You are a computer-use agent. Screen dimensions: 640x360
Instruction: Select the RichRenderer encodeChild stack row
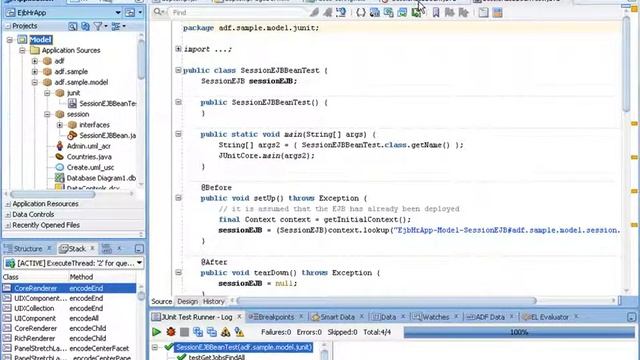click(x=69, y=338)
